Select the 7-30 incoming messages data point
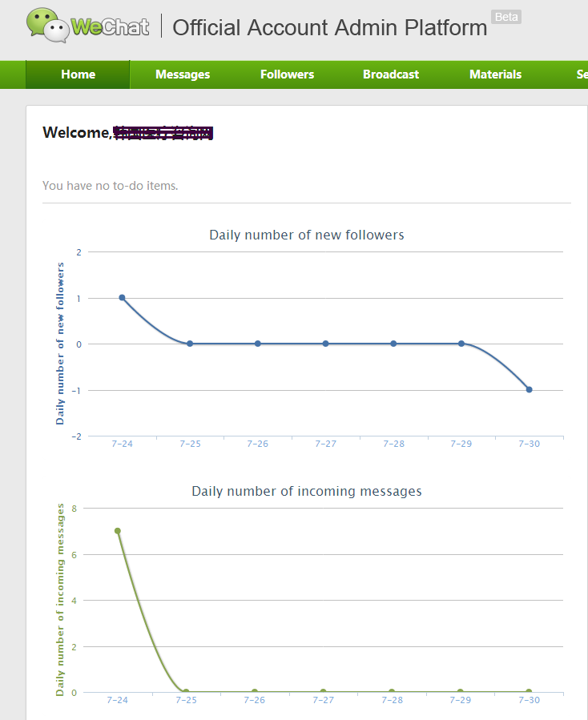The width and height of the screenshot is (588, 720). [x=529, y=692]
